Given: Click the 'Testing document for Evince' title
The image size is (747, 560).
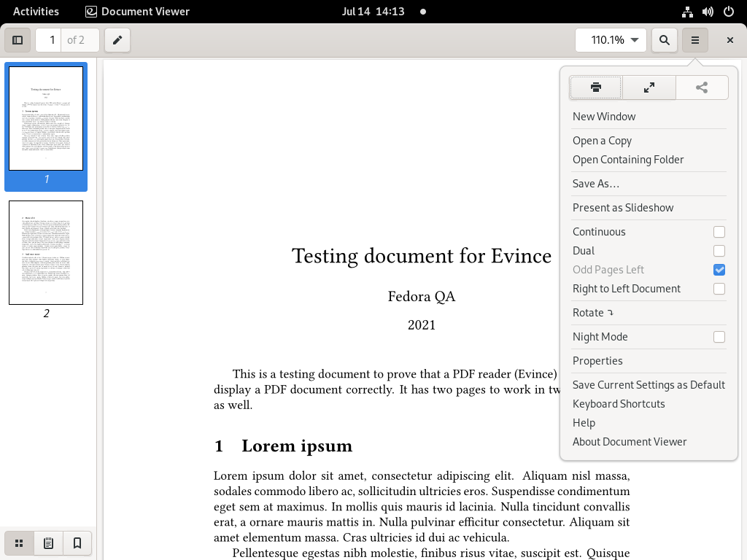Looking at the screenshot, I should point(422,256).
